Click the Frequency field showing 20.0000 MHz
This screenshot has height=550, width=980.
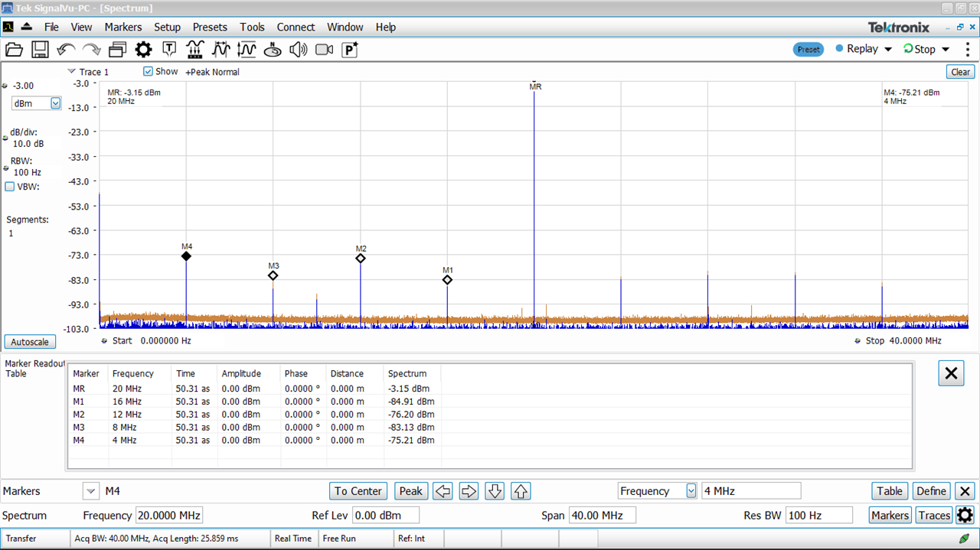169,516
